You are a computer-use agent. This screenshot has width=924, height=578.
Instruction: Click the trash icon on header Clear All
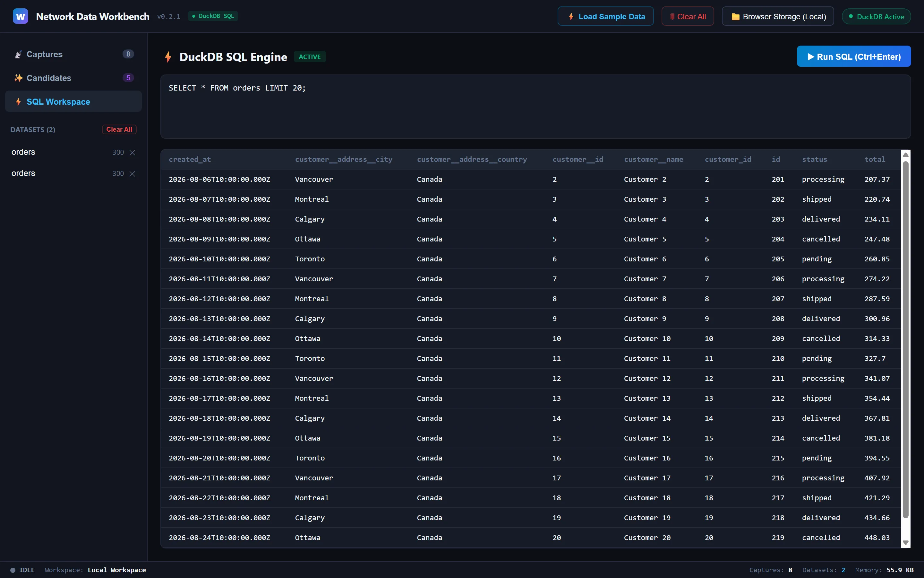point(672,16)
